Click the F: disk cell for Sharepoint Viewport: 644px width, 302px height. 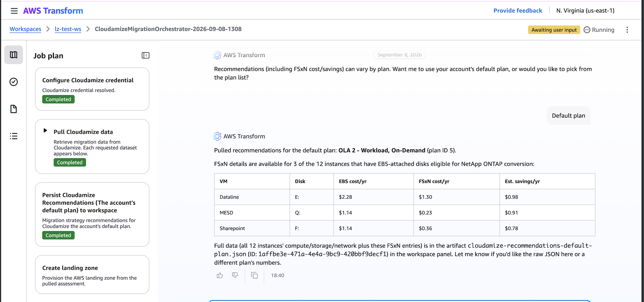pos(311,228)
